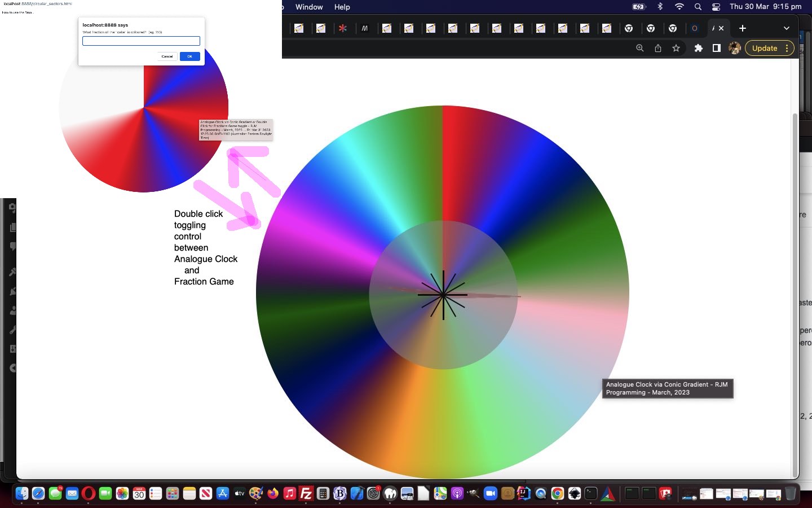This screenshot has height=508, width=812.
Task: Toggle the Chrome side panel
Action: pyautogui.click(x=716, y=49)
